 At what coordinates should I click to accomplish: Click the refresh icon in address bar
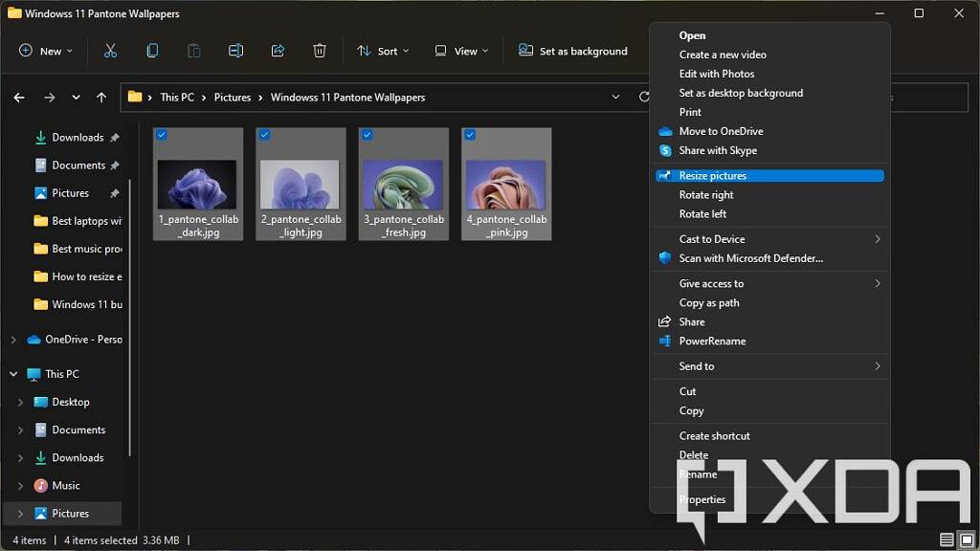pyautogui.click(x=643, y=97)
